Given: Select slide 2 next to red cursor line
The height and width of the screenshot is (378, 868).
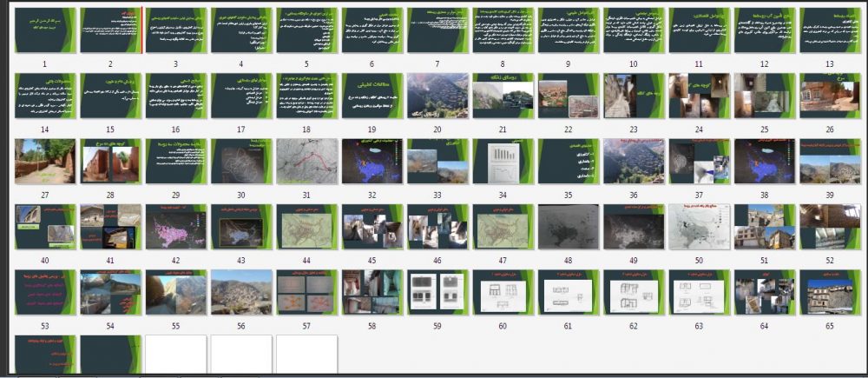Looking at the screenshot, I should (111, 30).
